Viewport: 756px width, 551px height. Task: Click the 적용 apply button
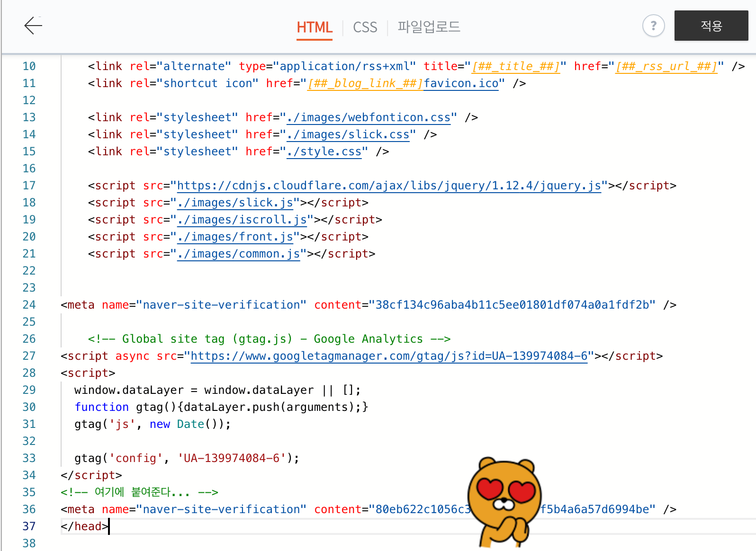click(711, 26)
